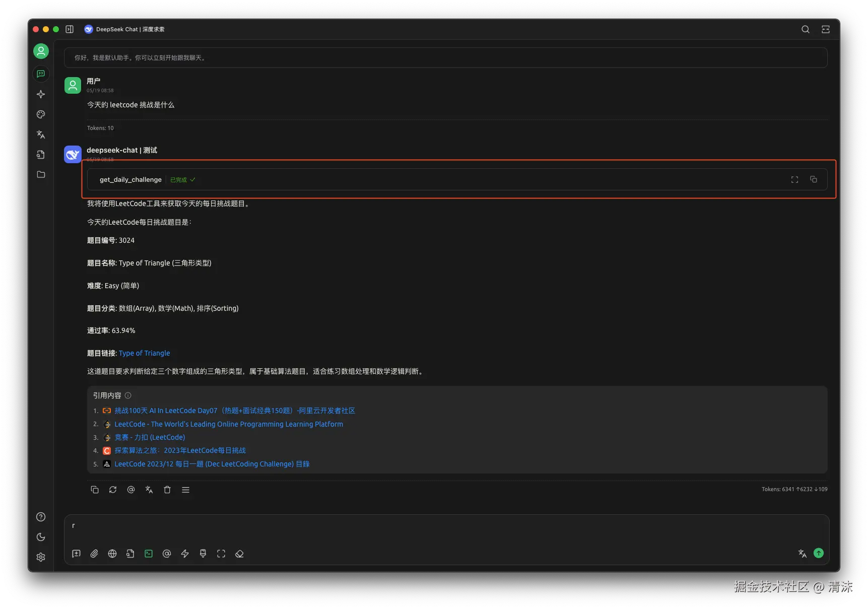Toggle the topics panel at the top right

coord(826,29)
